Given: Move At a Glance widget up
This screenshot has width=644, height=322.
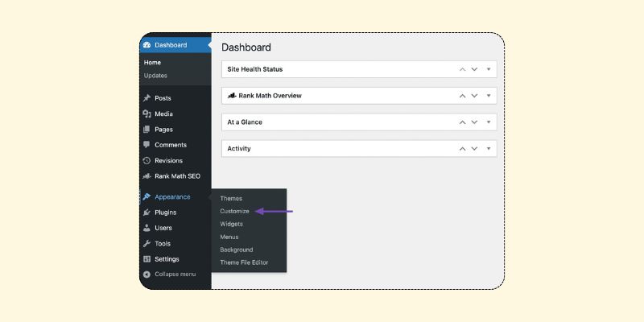Looking at the screenshot, I should tap(462, 122).
